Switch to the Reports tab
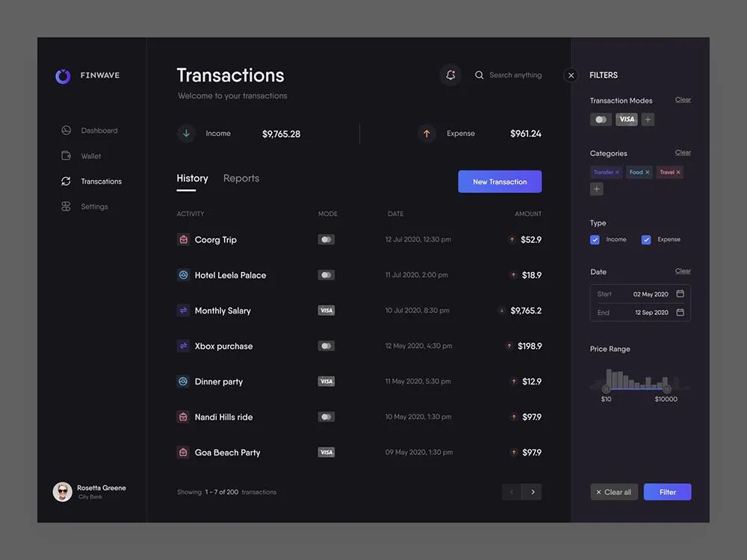747x560 pixels. pos(241,178)
